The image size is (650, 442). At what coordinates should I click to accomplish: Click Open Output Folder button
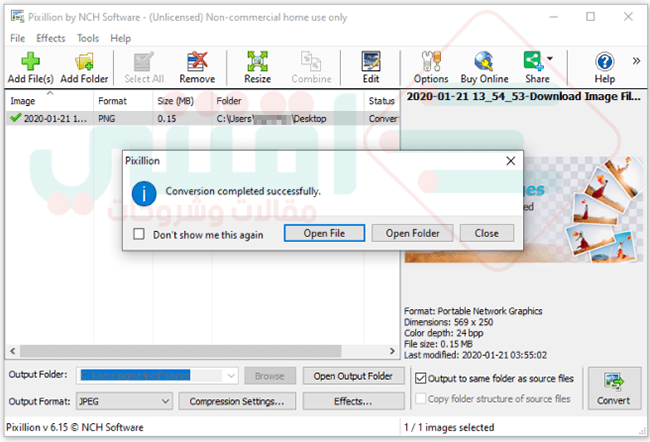click(353, 376)
